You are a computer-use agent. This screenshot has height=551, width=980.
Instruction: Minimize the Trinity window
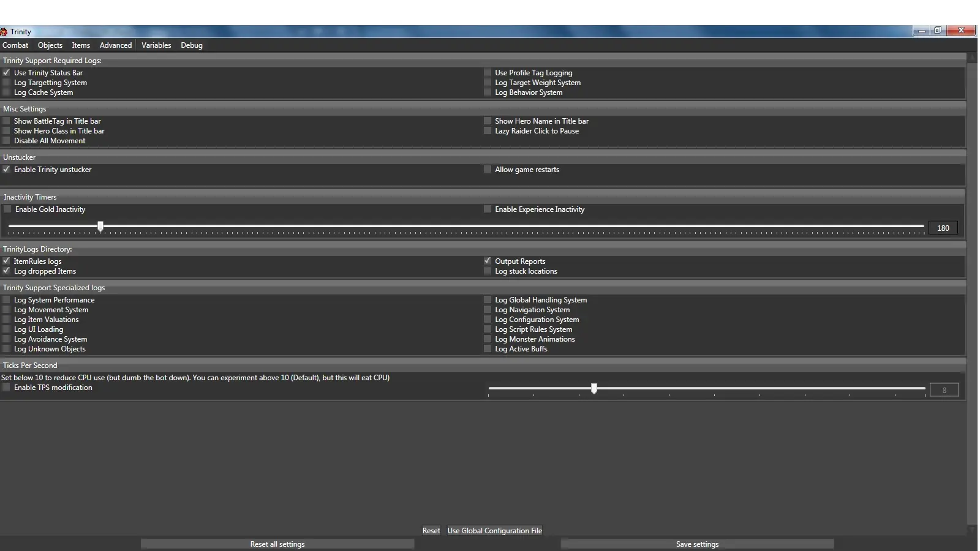coord(921,31)
